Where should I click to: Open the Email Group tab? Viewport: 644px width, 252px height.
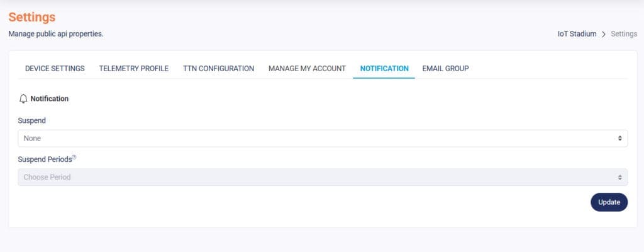coord(445,69)
